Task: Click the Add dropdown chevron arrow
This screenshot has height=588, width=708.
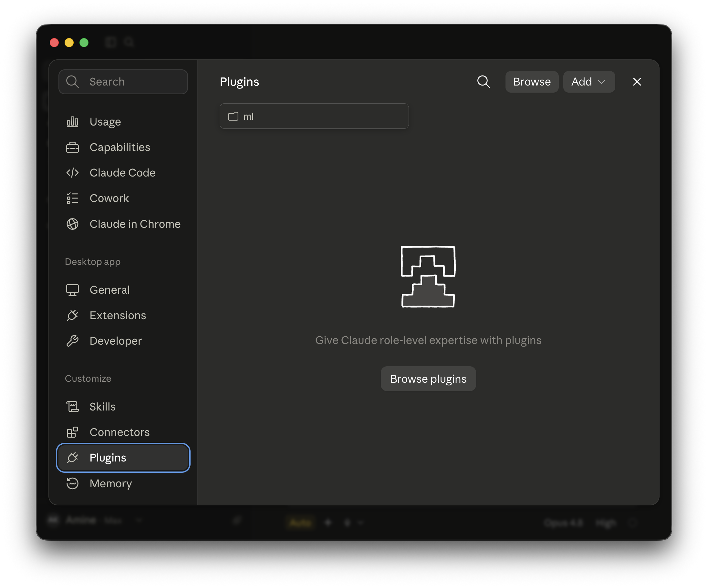Action: pyautogui.click(x=601, y=82)
